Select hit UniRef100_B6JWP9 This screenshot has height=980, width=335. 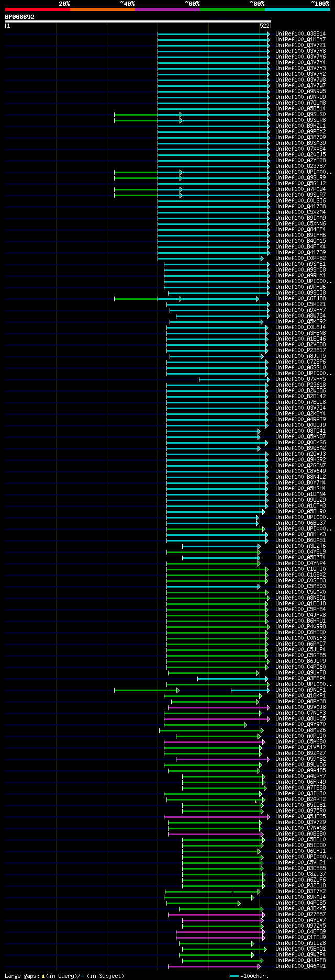(x=300, y=661)
